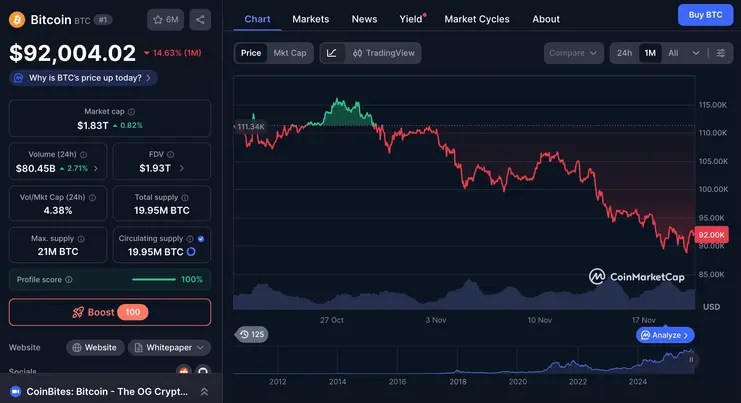The height and width of the screenshot is (403, 741).
Task: Add Bitcoin to watchlist with star button
Action: point(165,20)
